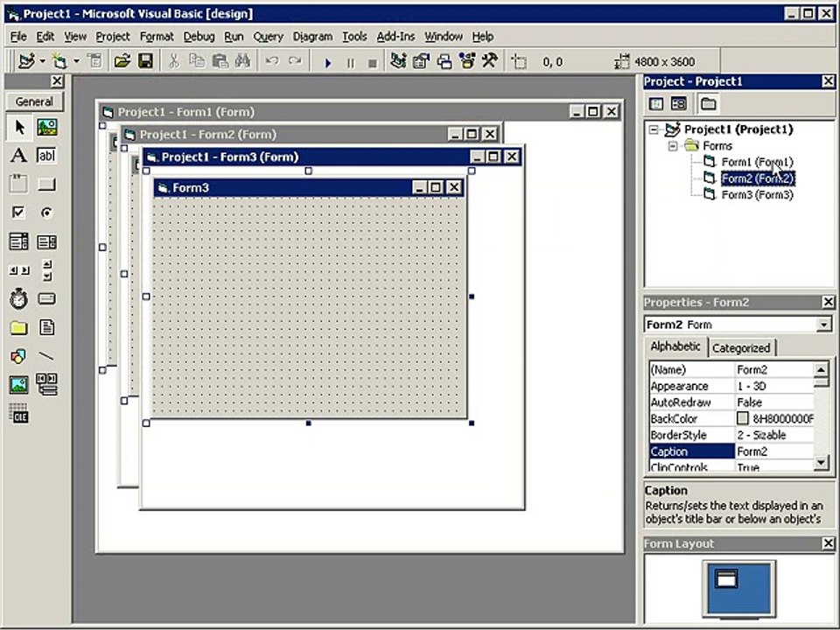Select the Line control tool
The height and width of the screenshot is (630, 840).
coord(47,356)
